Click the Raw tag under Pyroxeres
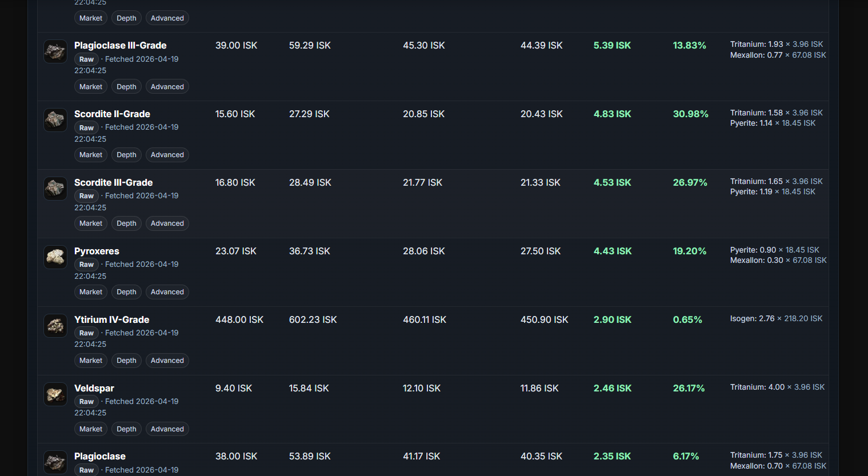 (x=86, y=265)
